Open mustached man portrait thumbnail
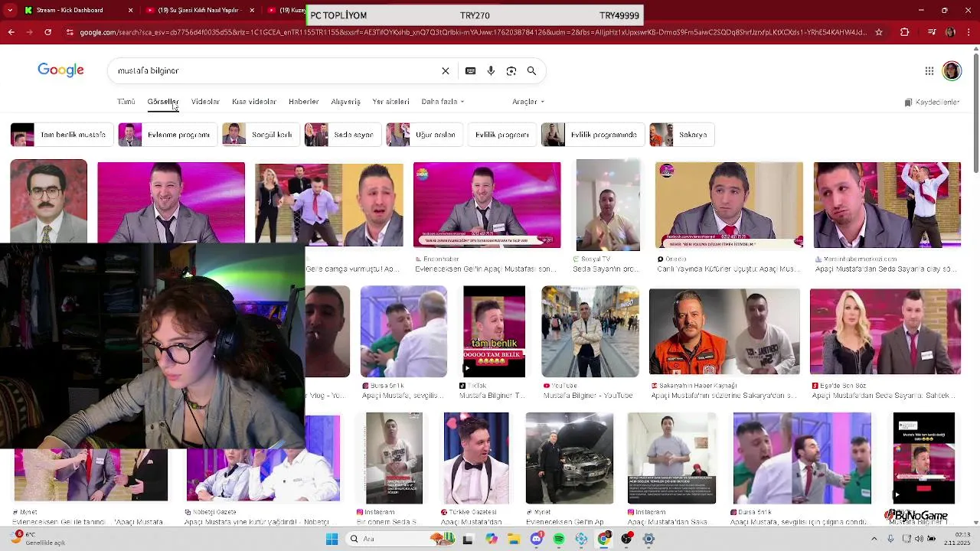This screenshot has width=980, height=551. (x=48, y=201)
